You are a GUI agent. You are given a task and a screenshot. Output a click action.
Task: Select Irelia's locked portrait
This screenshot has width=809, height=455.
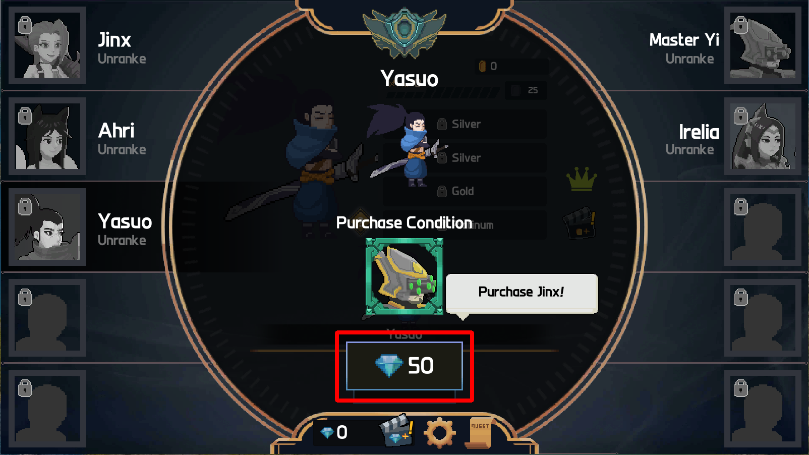click(762, 136)
